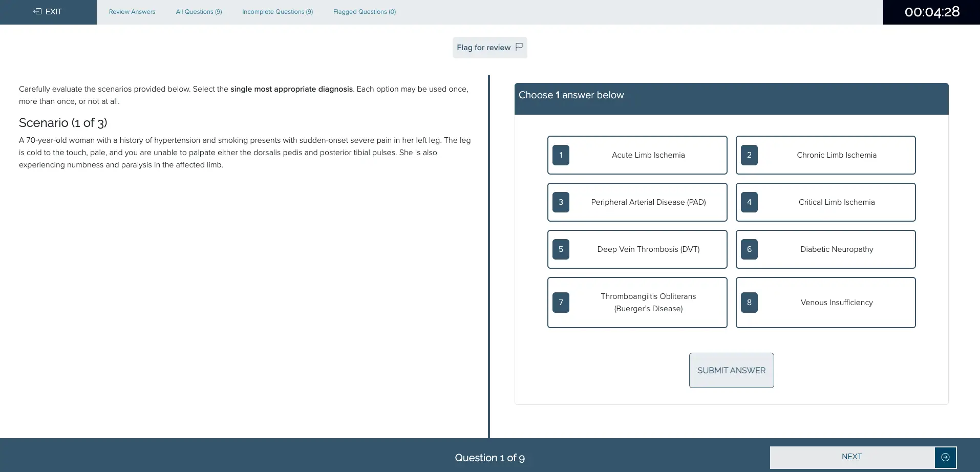Open Incomplete Questions (9) tab
980x472 pixels.
(278, 12)
